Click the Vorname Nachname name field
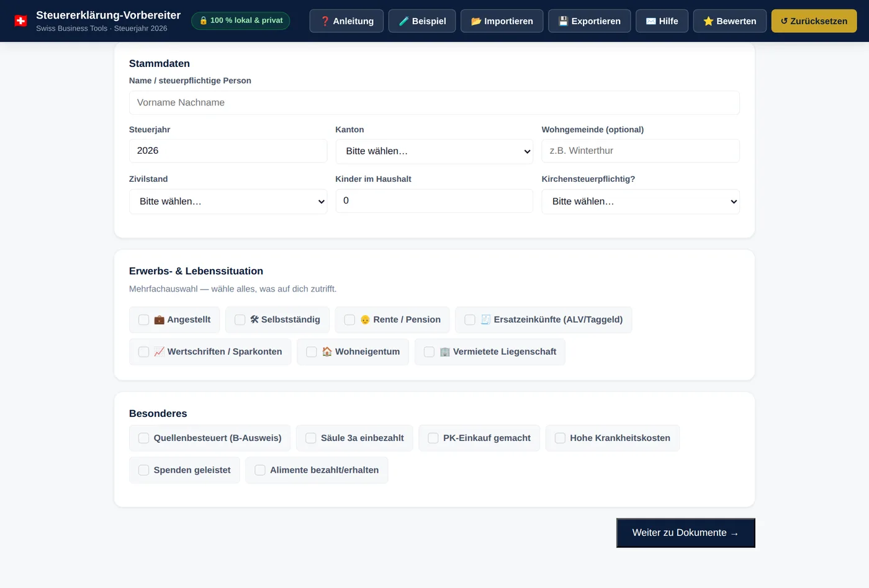869x588 pixels. (434, 103)
